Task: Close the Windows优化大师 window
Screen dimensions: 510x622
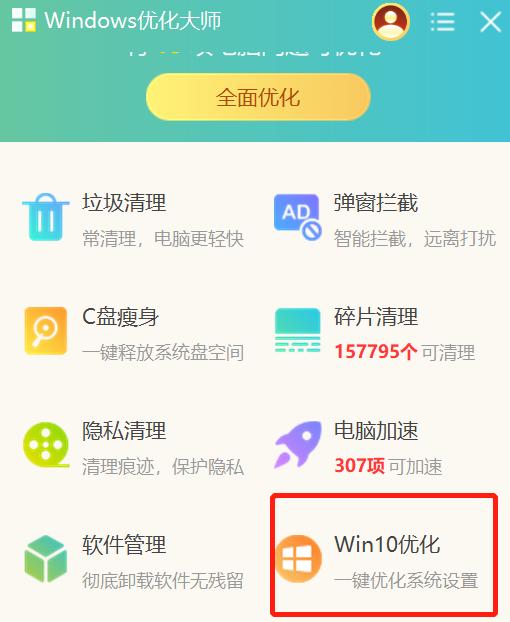Action: pos(491,22)
